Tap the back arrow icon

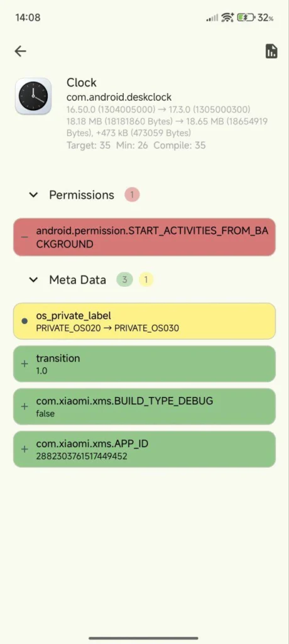(x=20, y=51)
